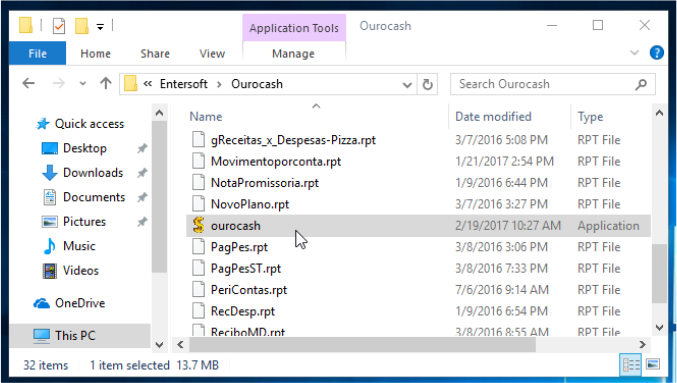Click the Forward navigation arrow
The width and height of the screenshot is (677, 383).
coord(58,83)
